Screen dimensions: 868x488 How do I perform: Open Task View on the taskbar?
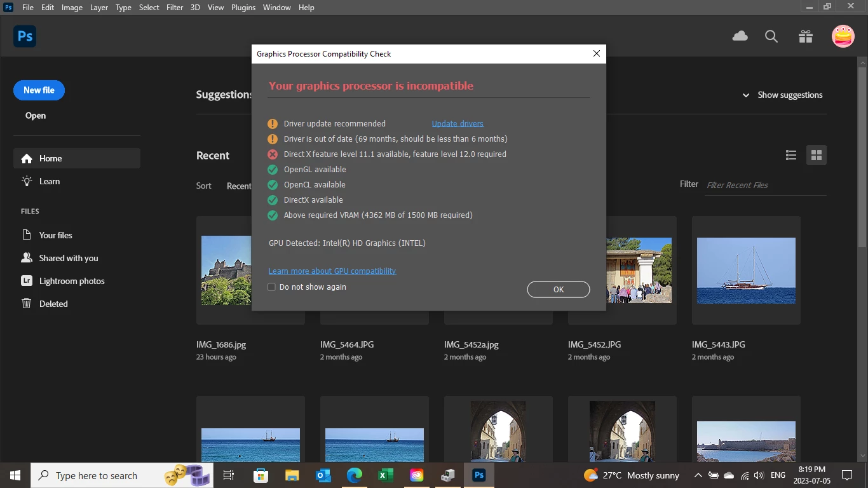click(229, 475)
